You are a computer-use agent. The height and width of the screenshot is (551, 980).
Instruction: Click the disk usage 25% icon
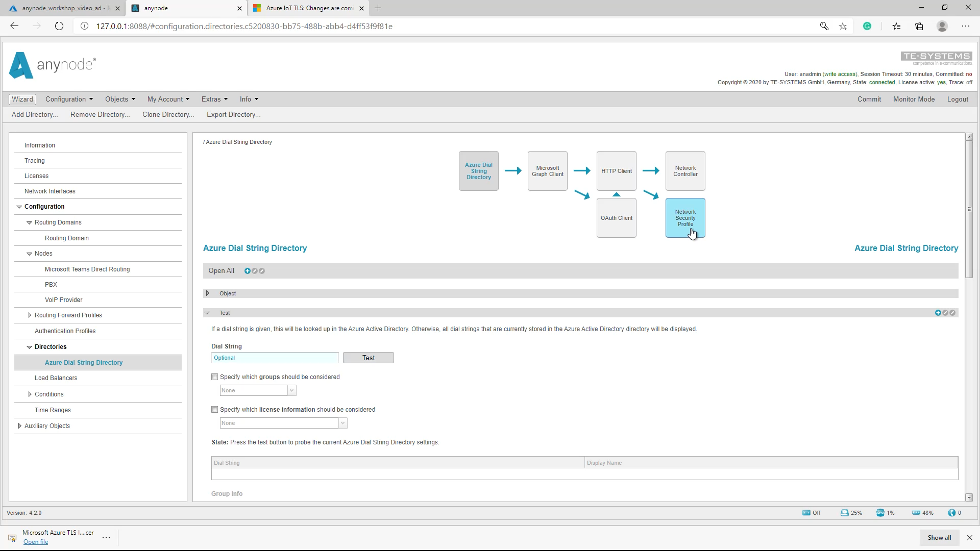pyautogui.click(x=845, y=513)
